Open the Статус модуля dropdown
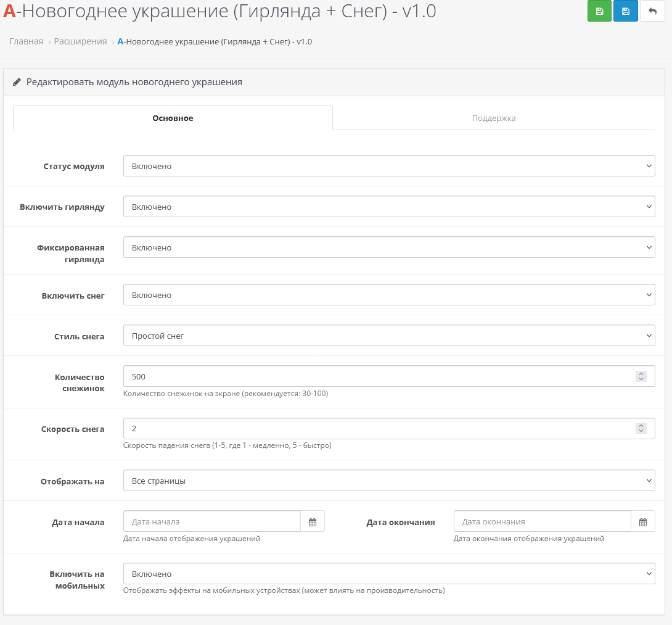 [x=389, y=166]
